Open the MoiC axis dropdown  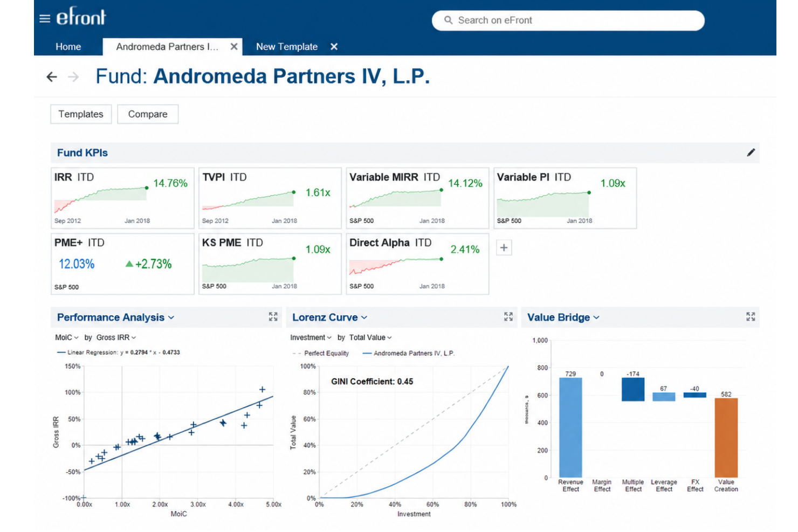(x=67, y=337)
